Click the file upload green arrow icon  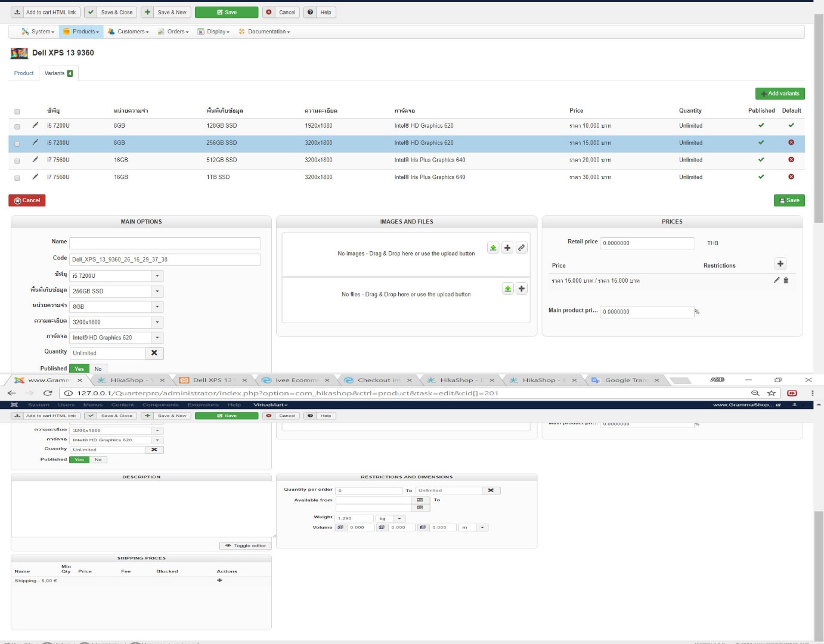pyautogui.click(x=507, y=289)
